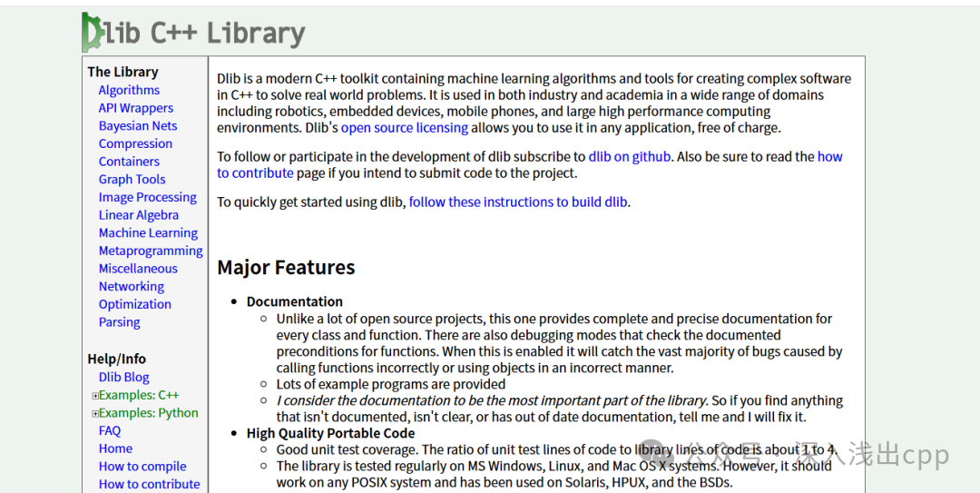980x493 pixels.
Task: Open the Examples: C++ link text
Action: [139, 396]
